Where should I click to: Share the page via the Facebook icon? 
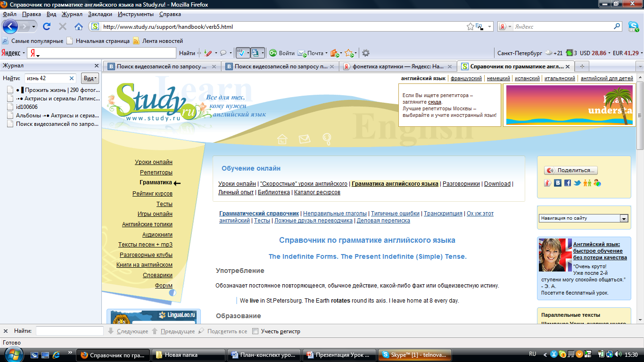click(568, 183)
